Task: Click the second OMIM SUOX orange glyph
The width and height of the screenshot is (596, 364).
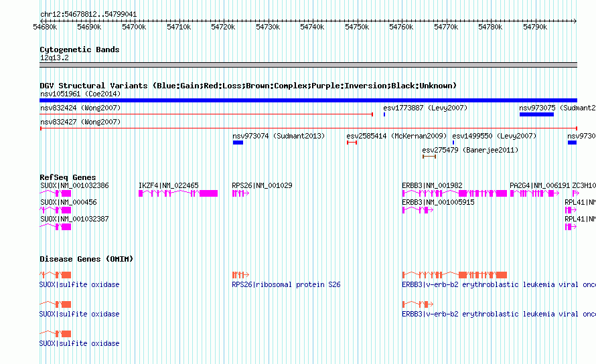Action: pos(55,304)
